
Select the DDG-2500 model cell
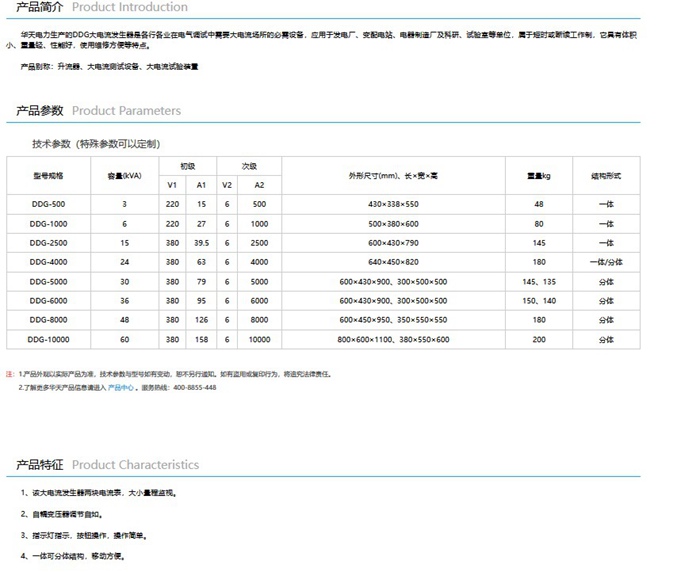tap(48, 243)
